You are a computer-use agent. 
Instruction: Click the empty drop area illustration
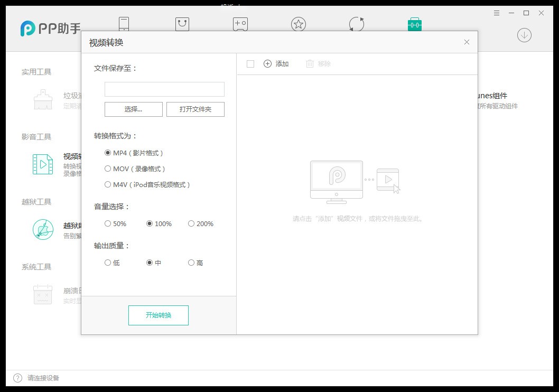pos(356,182)
